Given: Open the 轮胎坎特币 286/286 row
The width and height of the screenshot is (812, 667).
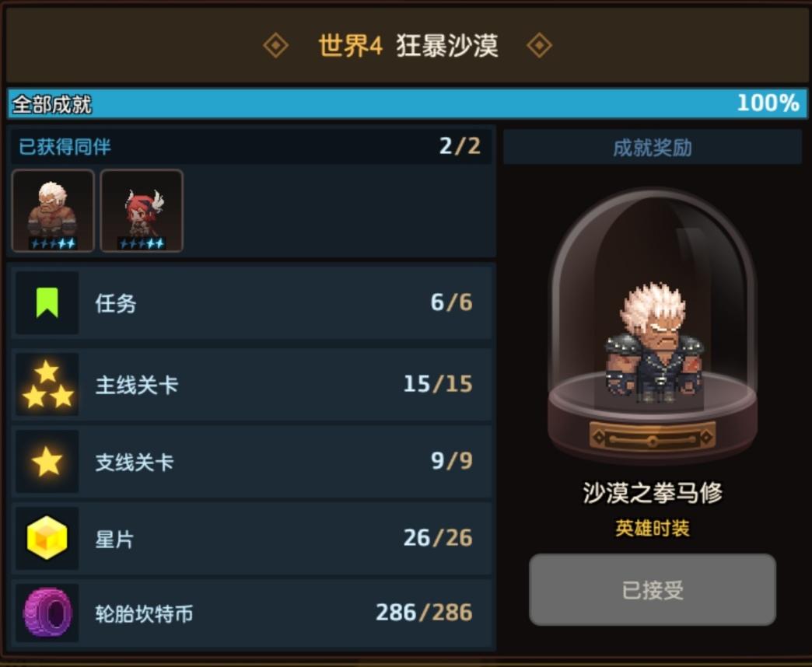Looking at the screenshot, I should pyautogui.click(x=252, y=613).
